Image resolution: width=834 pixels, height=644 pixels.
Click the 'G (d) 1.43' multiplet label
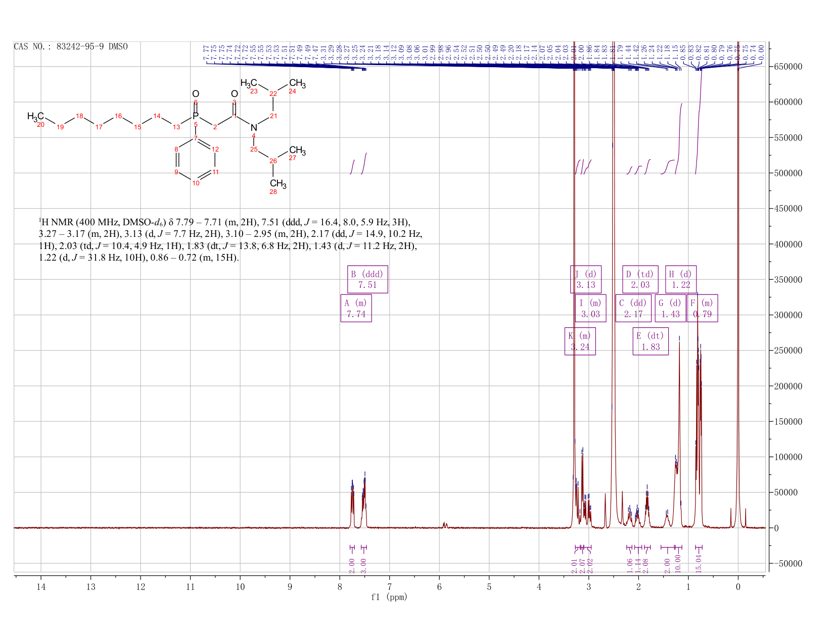pyautogui.click(x=670, y=308)
